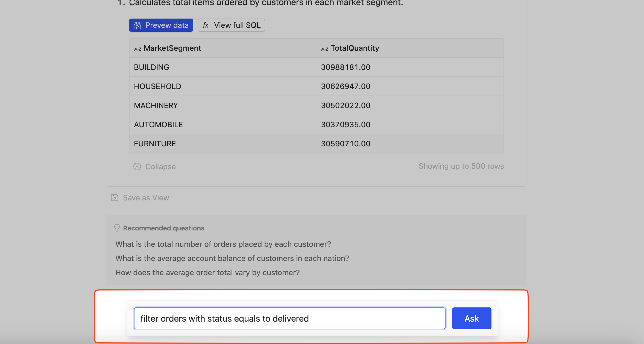Click the TotalQuantity column header

tap(355, 48)
